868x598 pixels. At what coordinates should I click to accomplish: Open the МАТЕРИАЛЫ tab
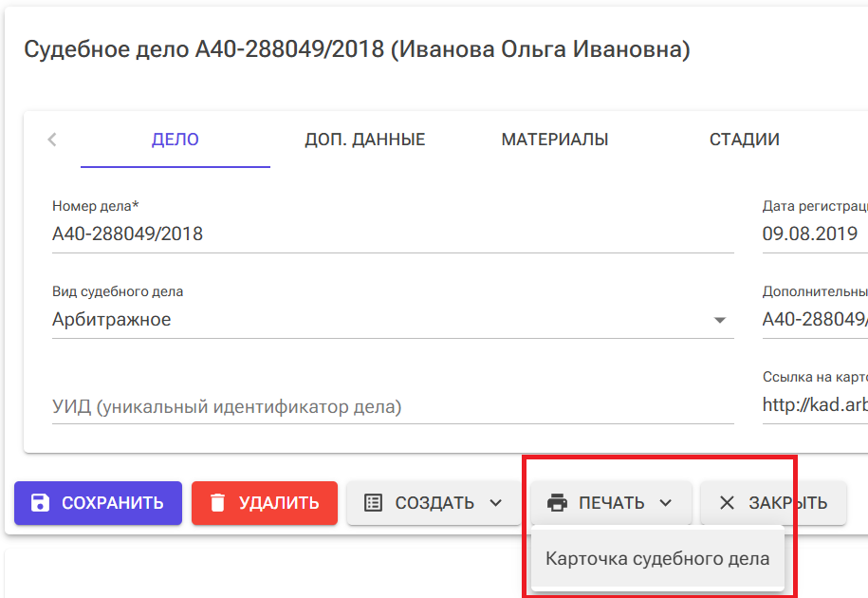(x=555, y=139)
